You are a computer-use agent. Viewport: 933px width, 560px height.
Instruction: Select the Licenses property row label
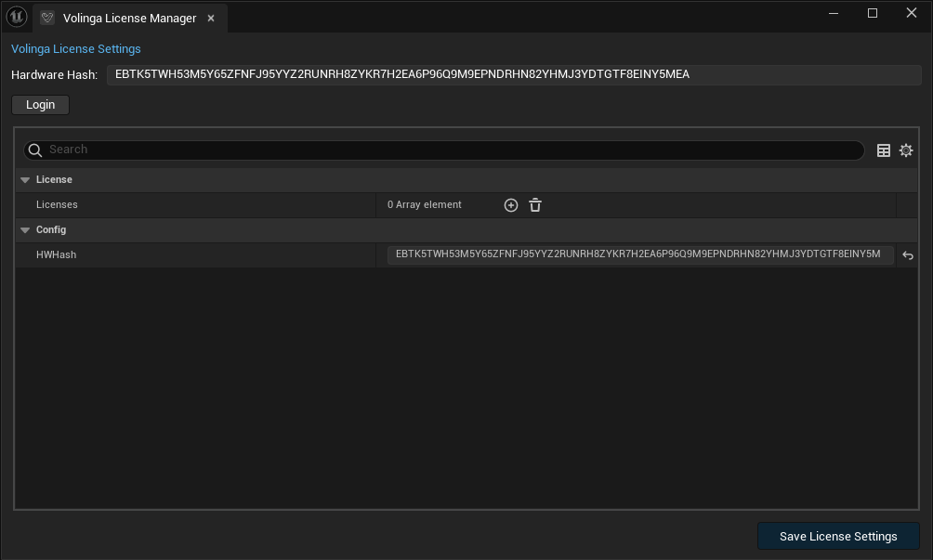57,204
